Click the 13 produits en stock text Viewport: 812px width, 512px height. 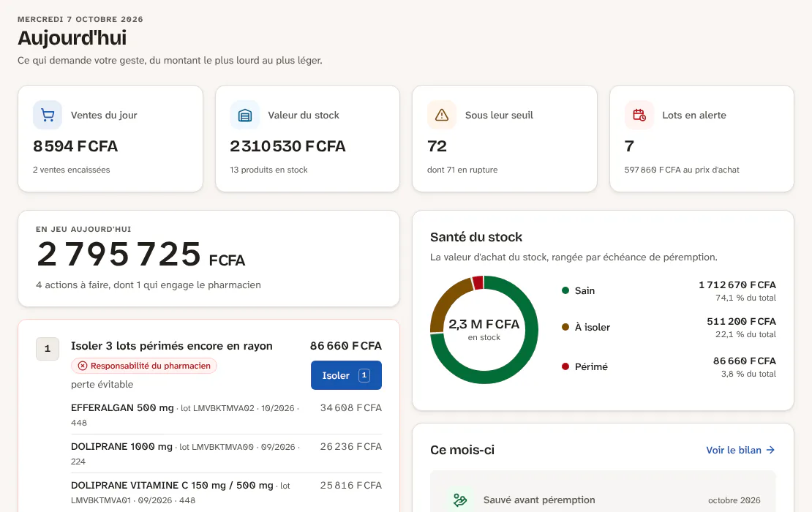[268, 170]
